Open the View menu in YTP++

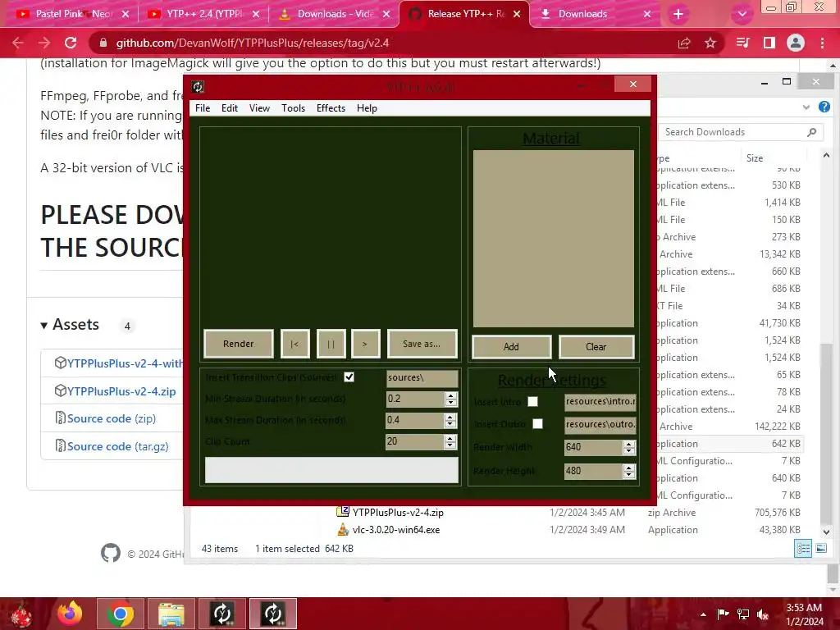(x=259, y=108)
